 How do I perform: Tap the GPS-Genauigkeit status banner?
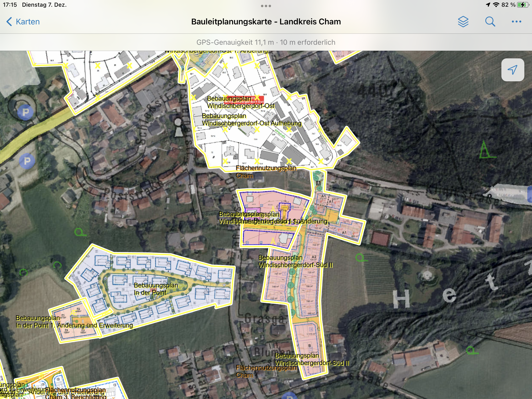(x=266, y=42)
